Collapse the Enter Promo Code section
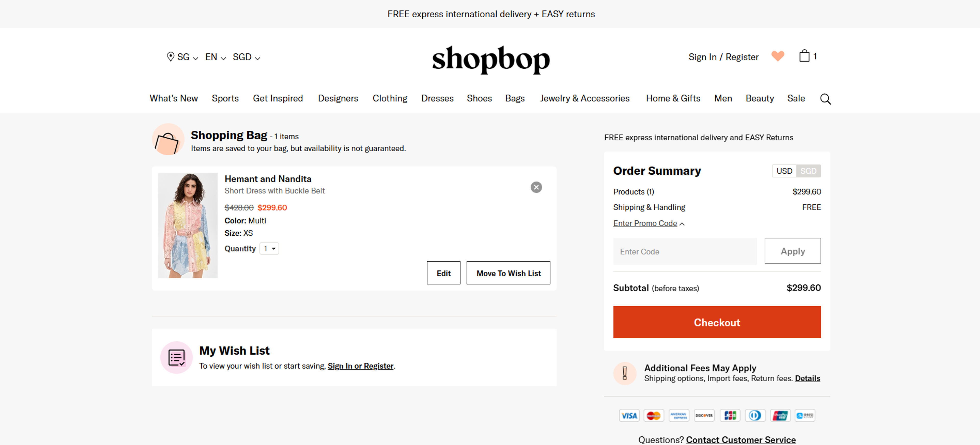Screen dimensions: 980x445 649,223
